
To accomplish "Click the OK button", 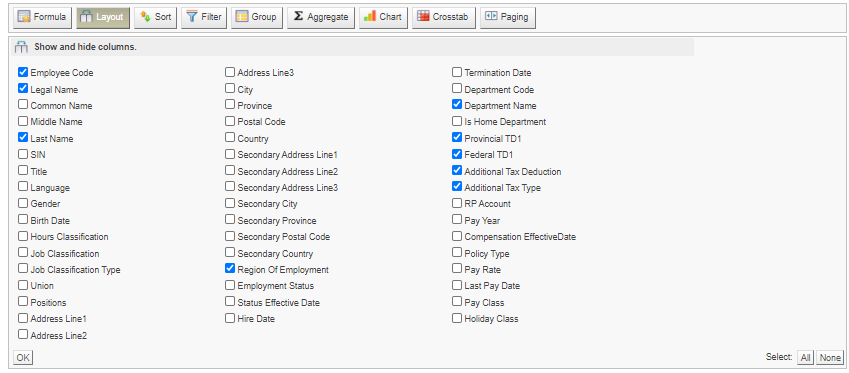I will tap(23, 357).
